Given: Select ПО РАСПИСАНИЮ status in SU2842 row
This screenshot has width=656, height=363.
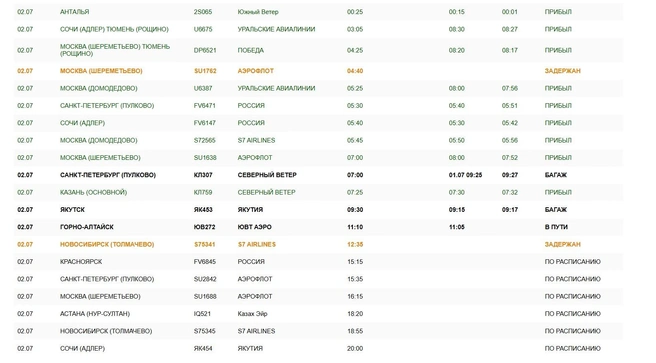Looking at the screenshot, I should [572, 279].
